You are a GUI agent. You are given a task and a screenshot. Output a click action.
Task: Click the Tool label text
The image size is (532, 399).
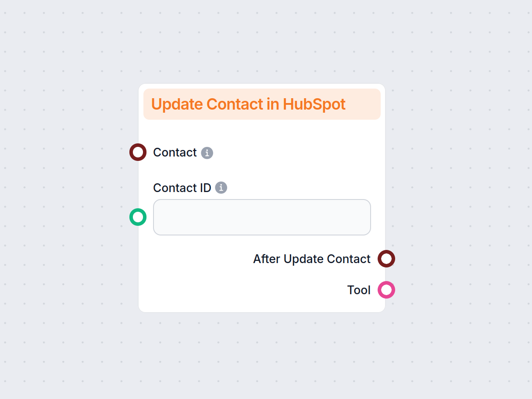[358, 290]
